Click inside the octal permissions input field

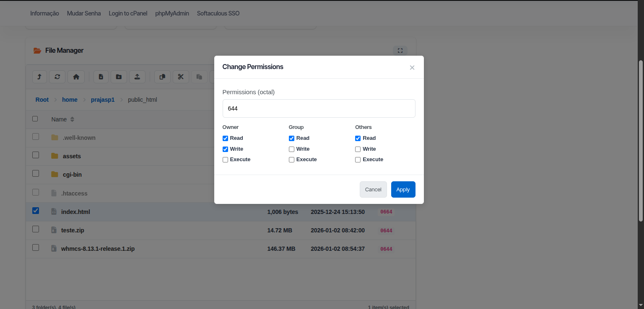[x=319, y=108]
